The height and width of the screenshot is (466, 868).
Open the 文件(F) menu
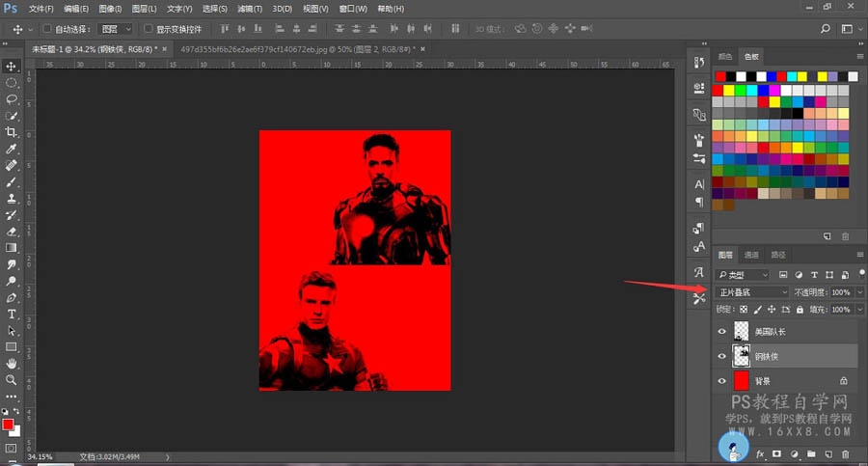point(41,9)
